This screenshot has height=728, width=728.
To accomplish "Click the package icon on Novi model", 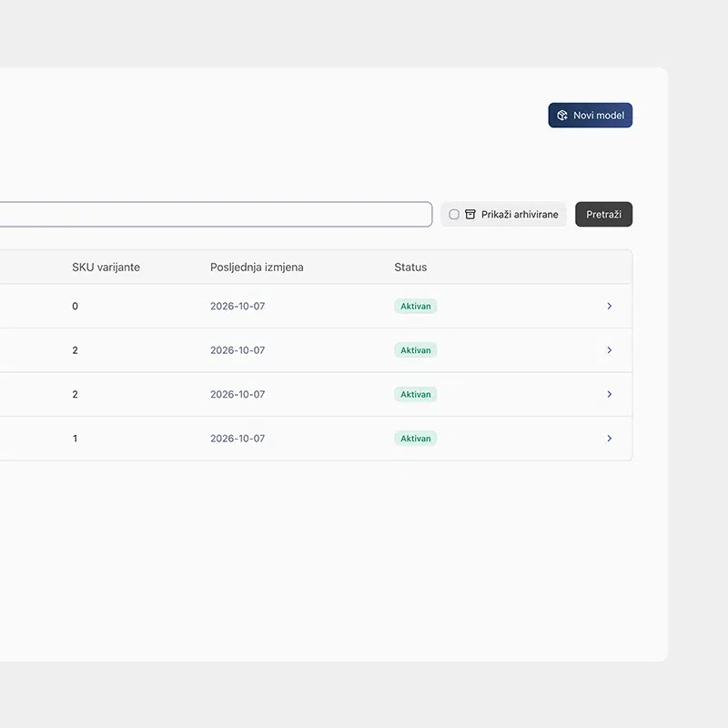I will pos(562,116).
